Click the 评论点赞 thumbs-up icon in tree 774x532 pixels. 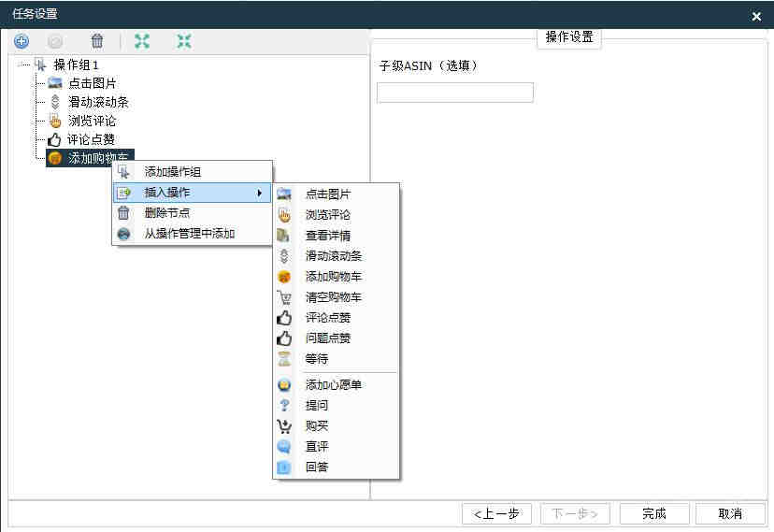point(54,139)
